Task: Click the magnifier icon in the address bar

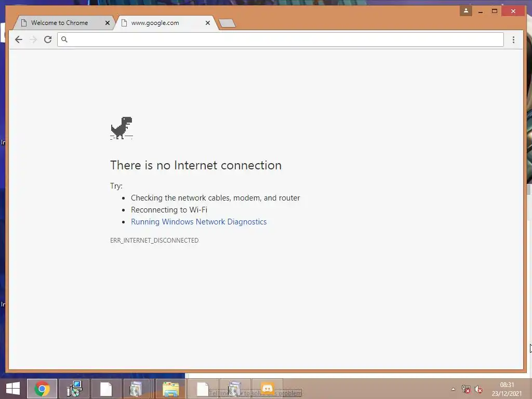Action: pos(64,39)
